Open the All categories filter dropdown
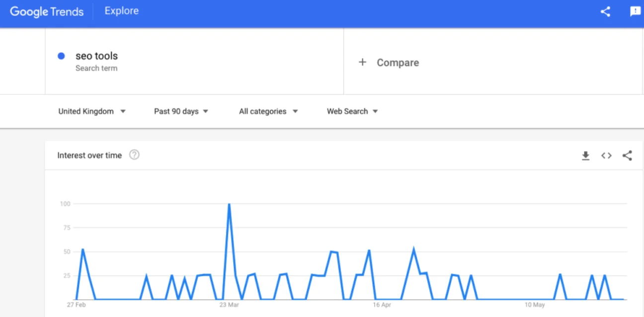This screenshot has width=644, height=317. coord(268,111)
